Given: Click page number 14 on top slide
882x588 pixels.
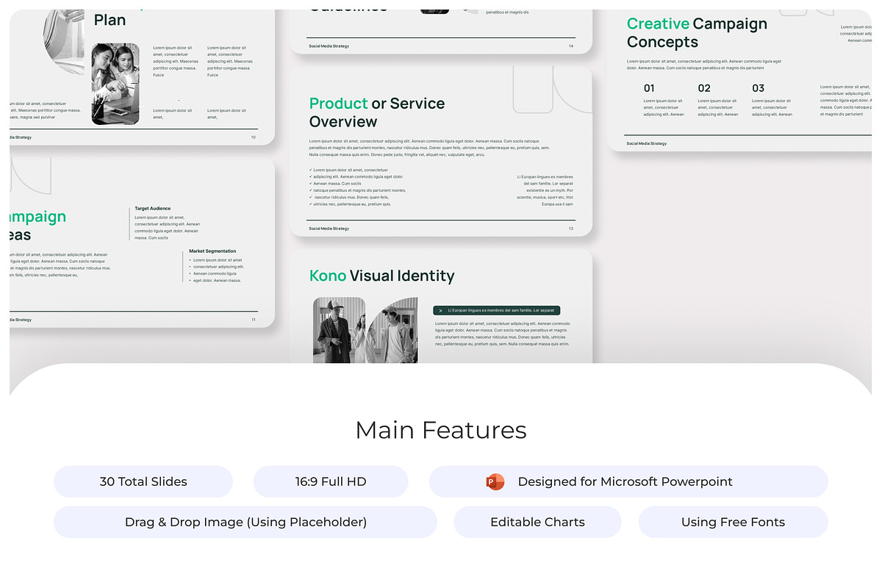Looking at the screenshot, I should click(x=571, y=46).
